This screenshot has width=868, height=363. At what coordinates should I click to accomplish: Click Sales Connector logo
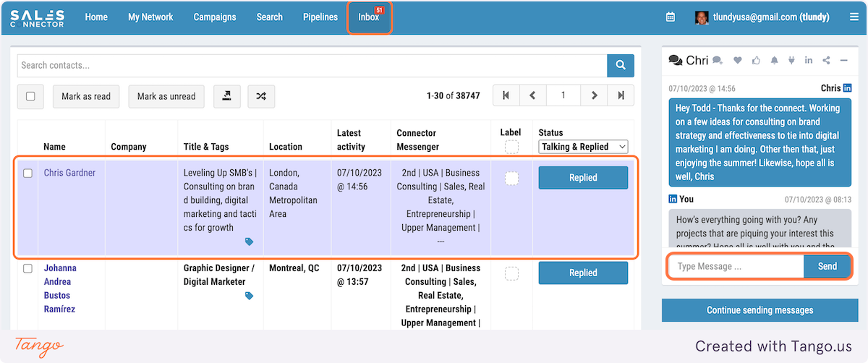coord(38,18)
